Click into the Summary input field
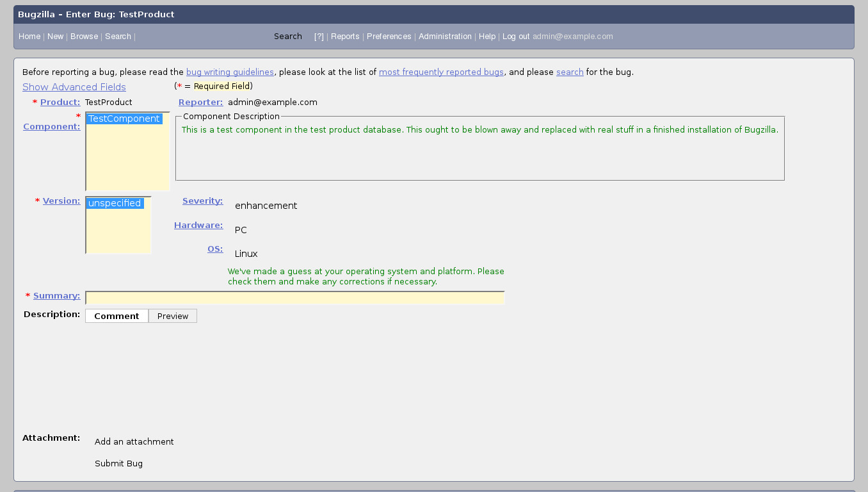Image resolution: width=868 pixels, height=492 pixels. click(294, 298)
